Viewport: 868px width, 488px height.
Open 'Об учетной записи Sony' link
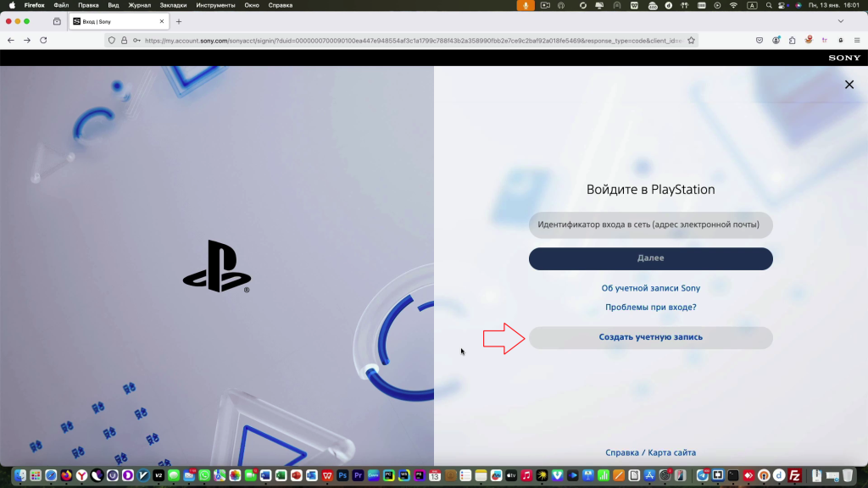point(650,289)
